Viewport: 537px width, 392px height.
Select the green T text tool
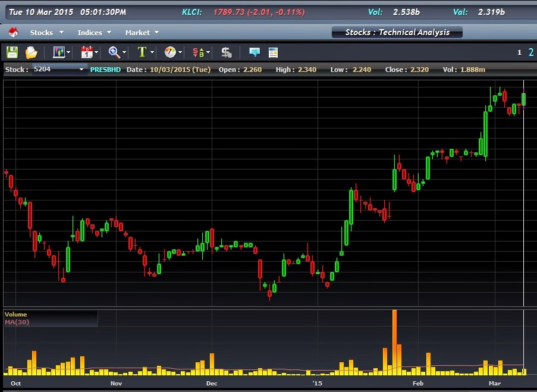click(x=142, y=52)
